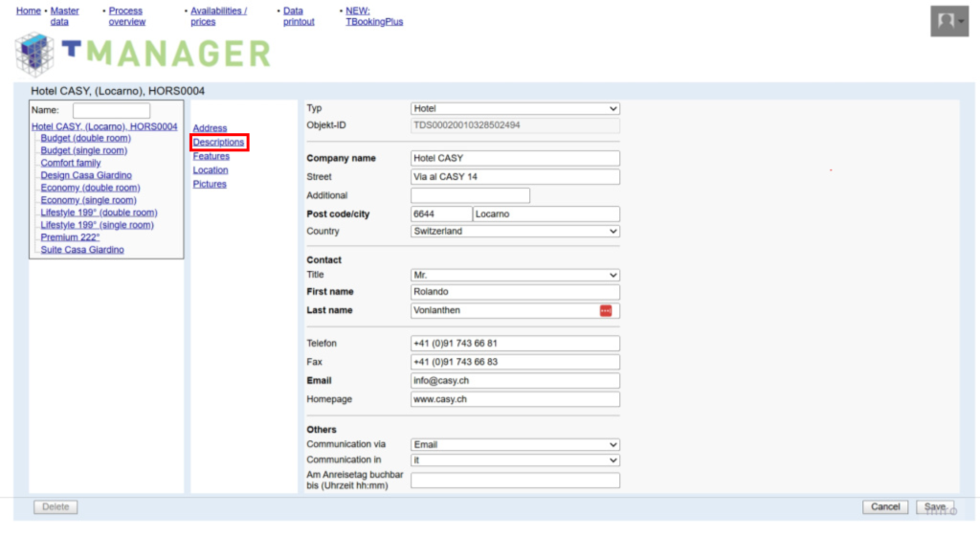
Task: Select Comfort family room entry
Action: (x=71, y=163)
